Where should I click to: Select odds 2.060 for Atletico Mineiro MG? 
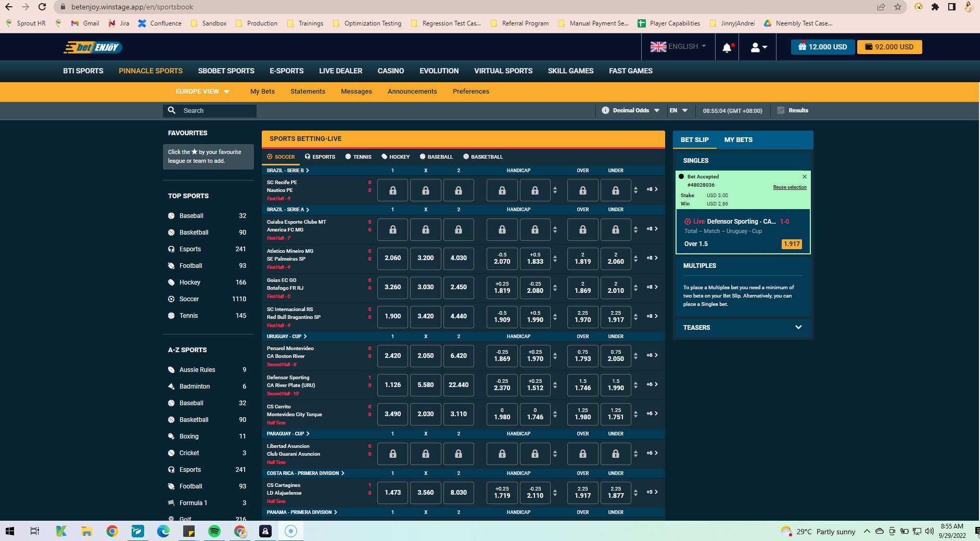click(x=393, y=258)
